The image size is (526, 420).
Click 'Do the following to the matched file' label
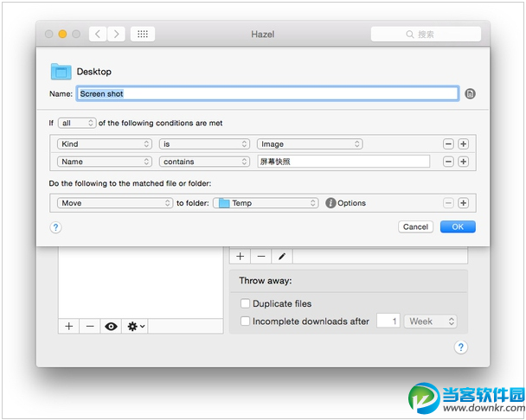click(130, 183)
